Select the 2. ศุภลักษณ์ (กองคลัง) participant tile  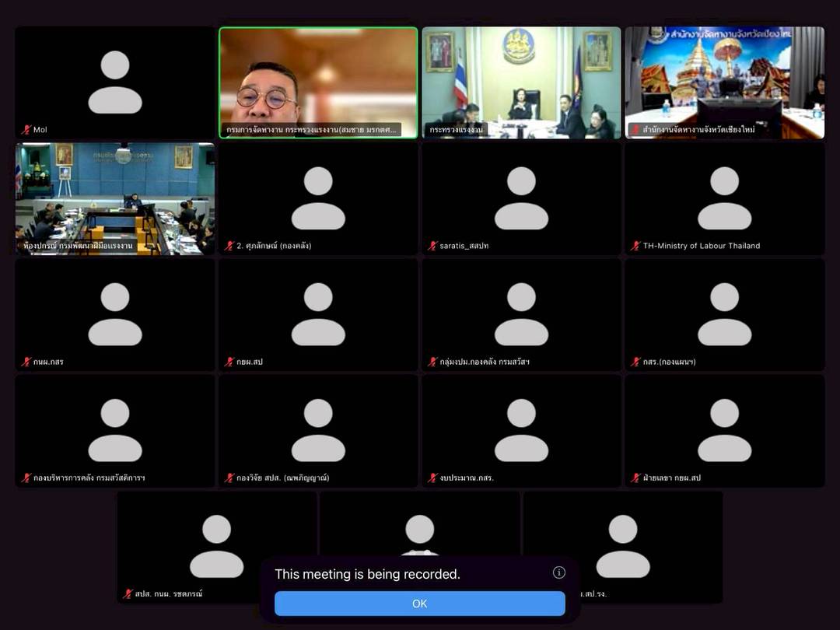[318, 198]
